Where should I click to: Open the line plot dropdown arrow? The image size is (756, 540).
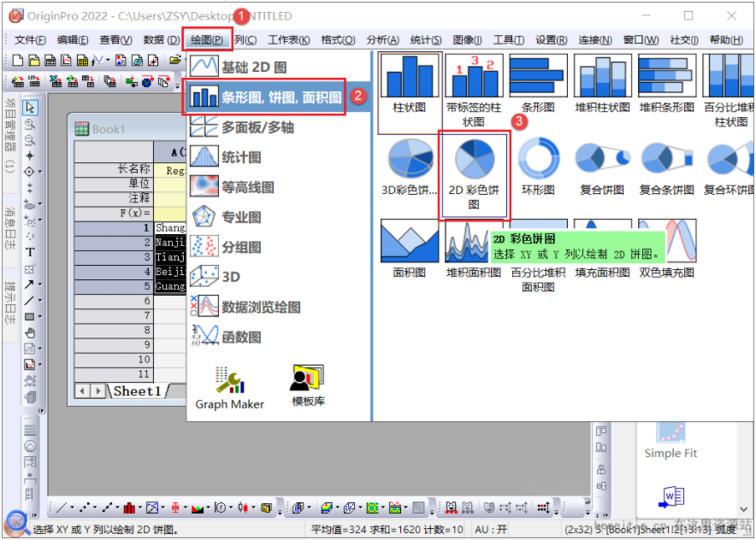72,508
